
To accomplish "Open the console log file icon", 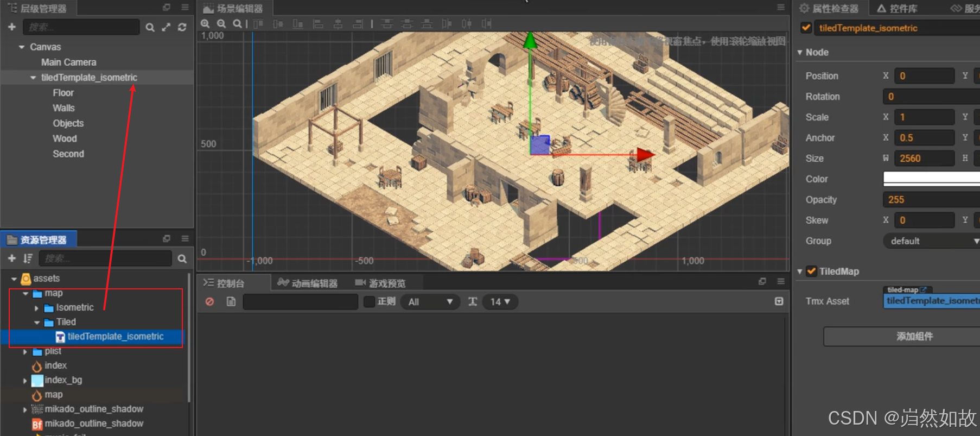I will tap(231, 301).
